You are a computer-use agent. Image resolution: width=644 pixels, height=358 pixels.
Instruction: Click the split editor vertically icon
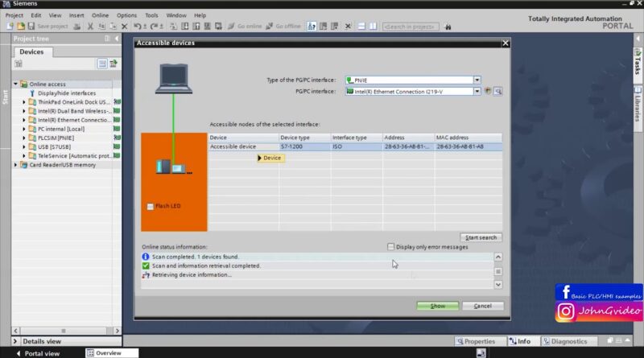pyautogui.click(x=373, y=27)
